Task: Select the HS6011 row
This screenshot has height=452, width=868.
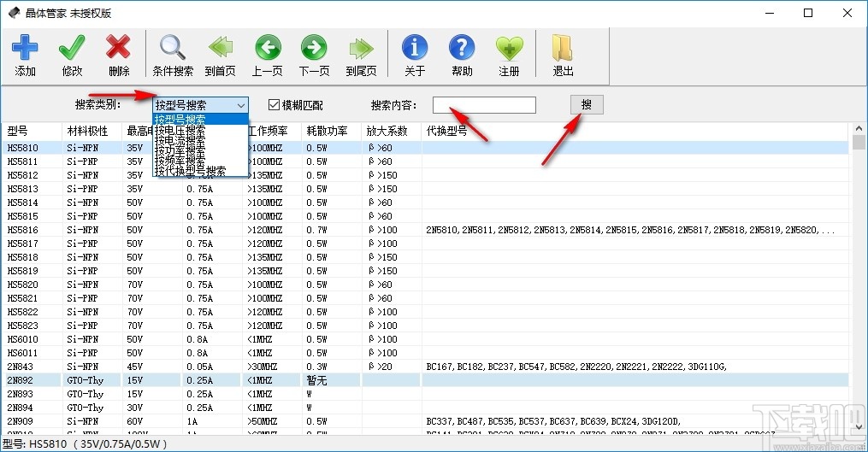Action: 425,352
